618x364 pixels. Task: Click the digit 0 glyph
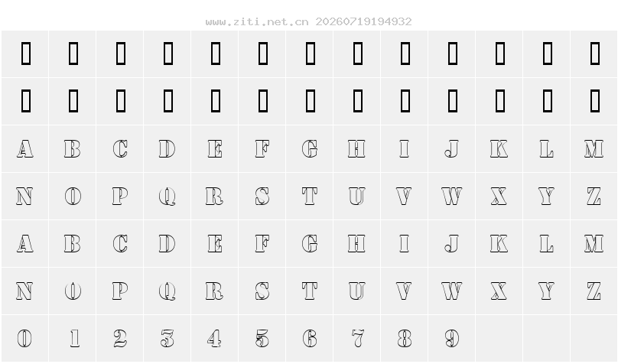point(24,338)
